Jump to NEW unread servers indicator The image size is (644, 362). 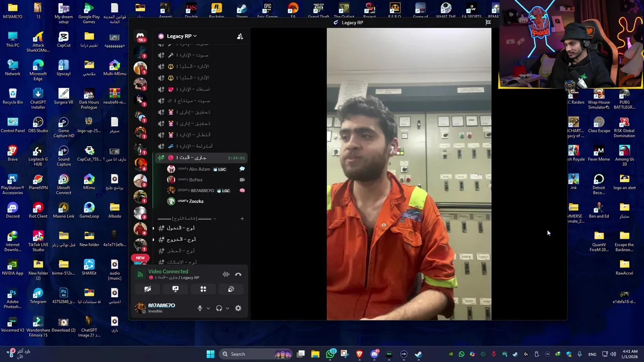140,258
